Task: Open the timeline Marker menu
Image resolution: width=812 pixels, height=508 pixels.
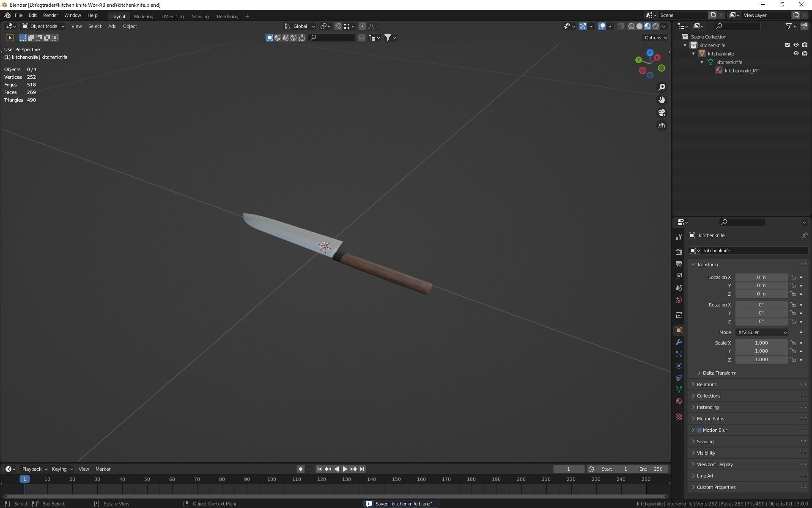Action: [103, 469]
